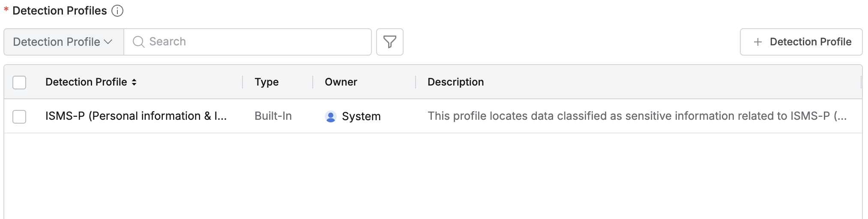The width and height of the screenshot is (868, 219).
Task: Click the Type column header
Action: (266, 82)
